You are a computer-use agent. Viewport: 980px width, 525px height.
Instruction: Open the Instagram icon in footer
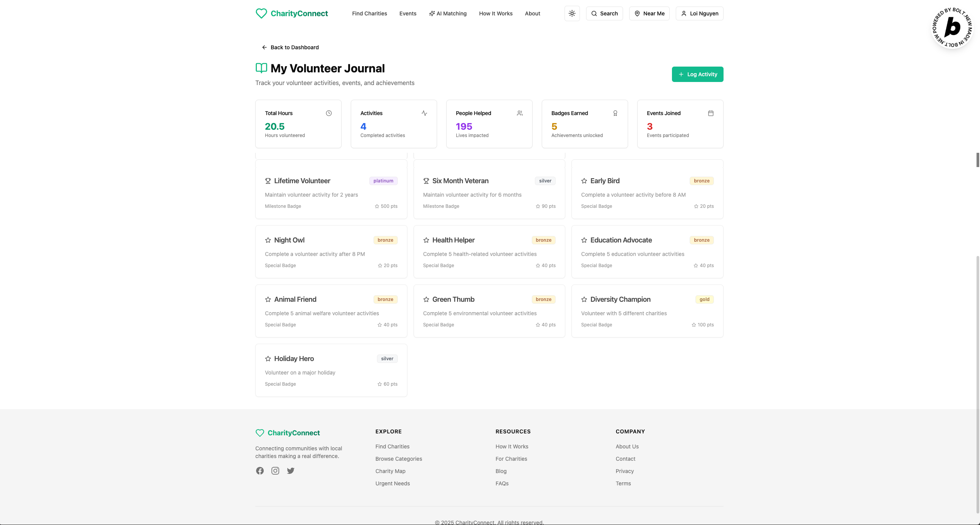(x=275, y=471)
